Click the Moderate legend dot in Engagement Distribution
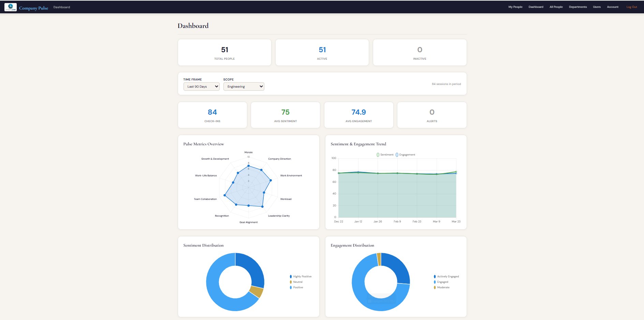This screenshot has width=644, height=320. tap(434, 287)
